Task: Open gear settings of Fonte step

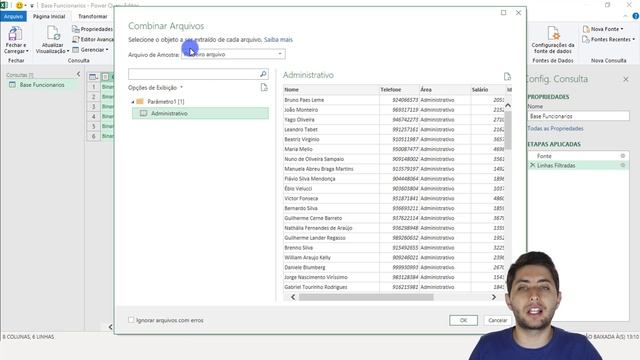Action: pos(622,156)
